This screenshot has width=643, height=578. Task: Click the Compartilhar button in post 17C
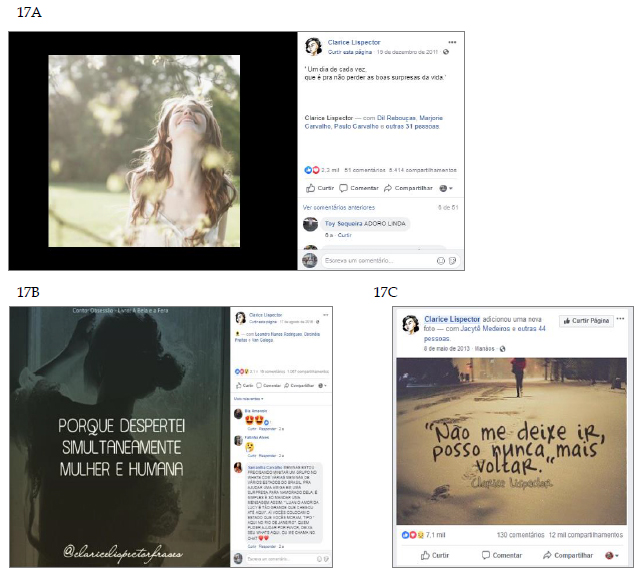[568, 555]
